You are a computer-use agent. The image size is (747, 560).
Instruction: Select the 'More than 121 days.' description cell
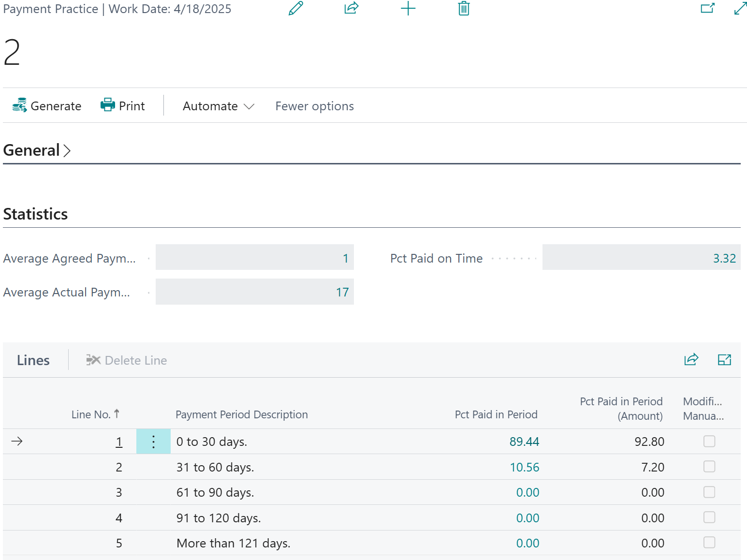[x=234, y=543]
